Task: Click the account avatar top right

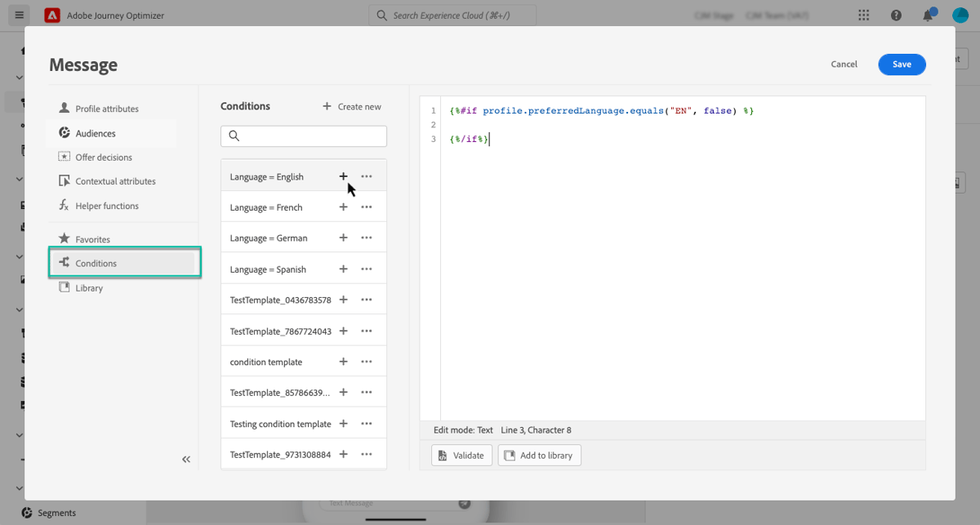Action: tap(959, 15)
